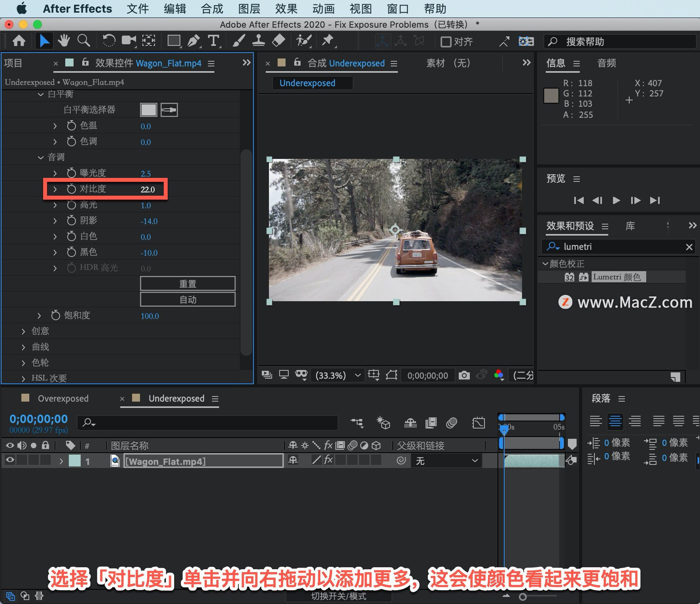Click the white balance eyedropper icon

[x=169, y=110]
